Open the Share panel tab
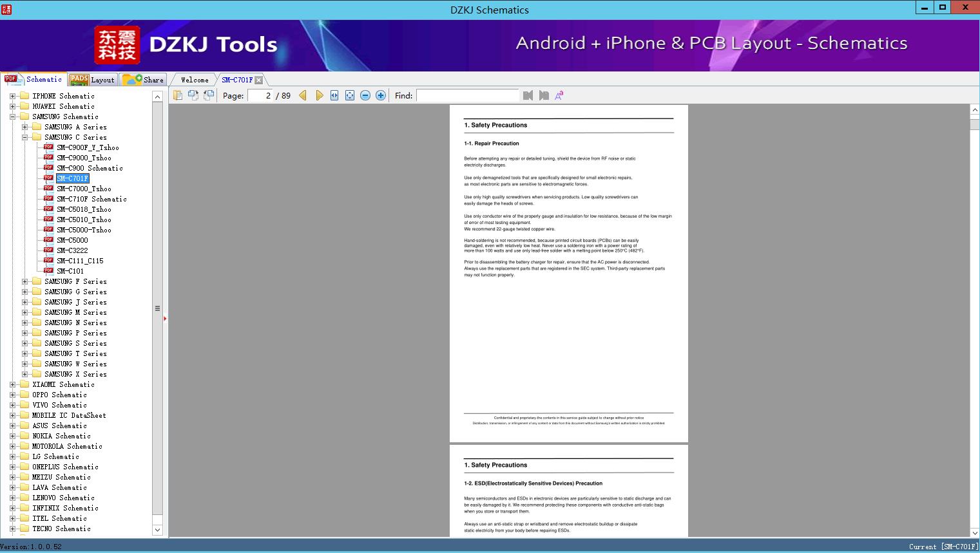This screenshot has height=553, width=980. (143, 80)
